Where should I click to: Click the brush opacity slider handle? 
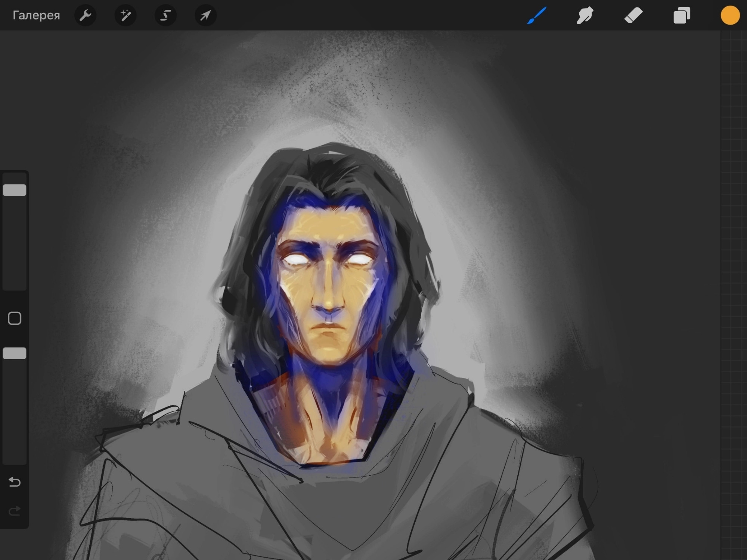(15, 353)
